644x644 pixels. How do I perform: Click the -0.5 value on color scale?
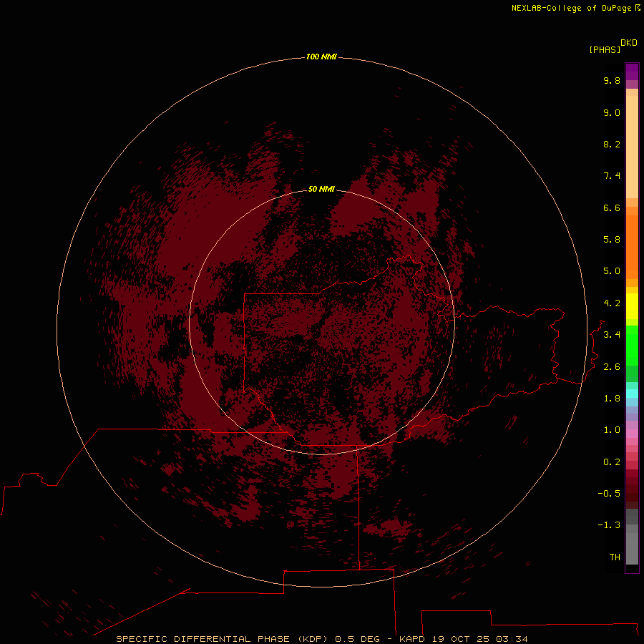(609, 494)
